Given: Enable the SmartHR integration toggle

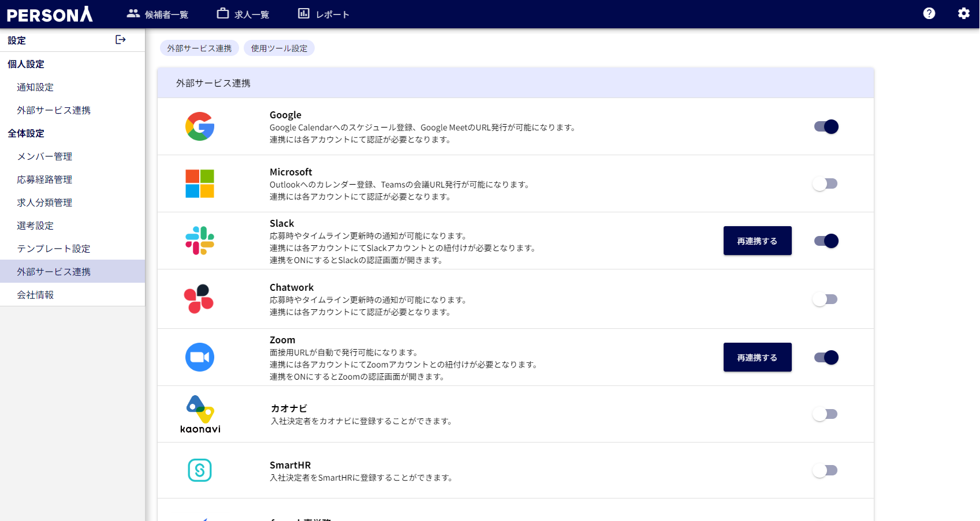Looking at the screenshot, I should 825,470.
